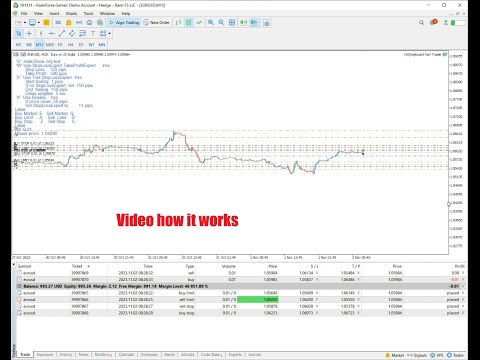Select the bar chart type icon
The height and width of the screenshot is (360, 480).
[178, 23]
